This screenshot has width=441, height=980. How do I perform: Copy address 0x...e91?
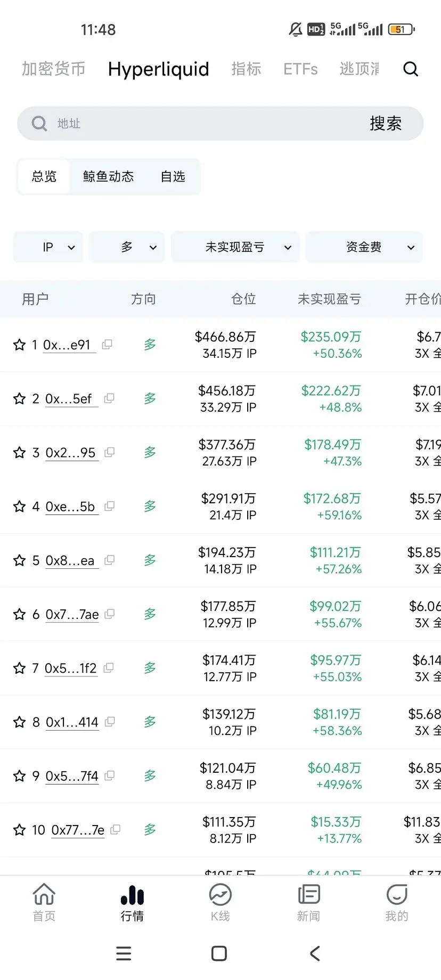[x=107, y=344]
